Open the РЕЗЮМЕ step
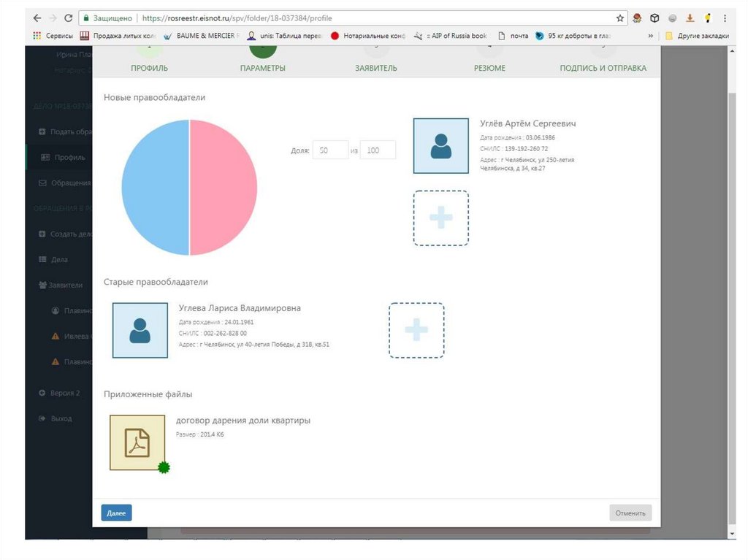The width and height of the screenshot is (748, 560). pyautogui.click(x=489, y=68)
